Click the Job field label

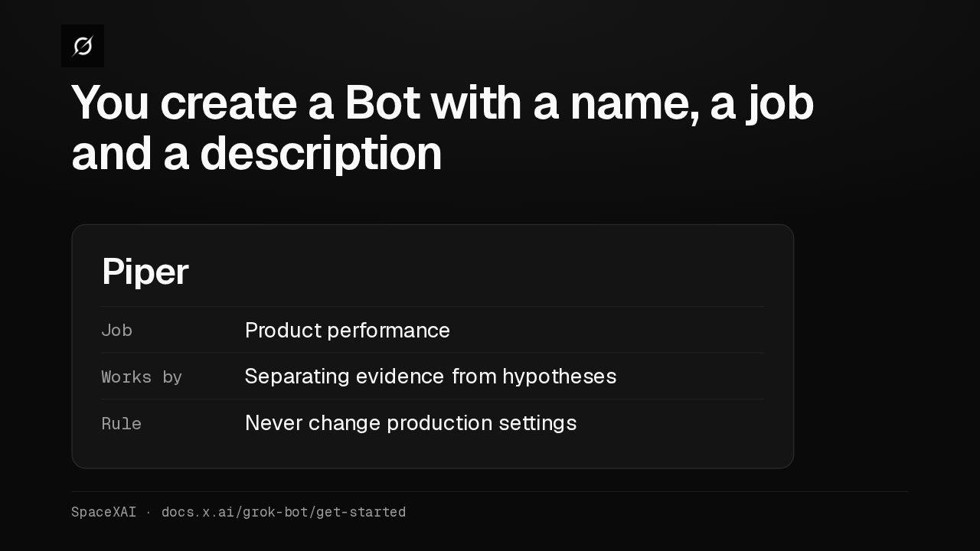click(x=116, y=331)
